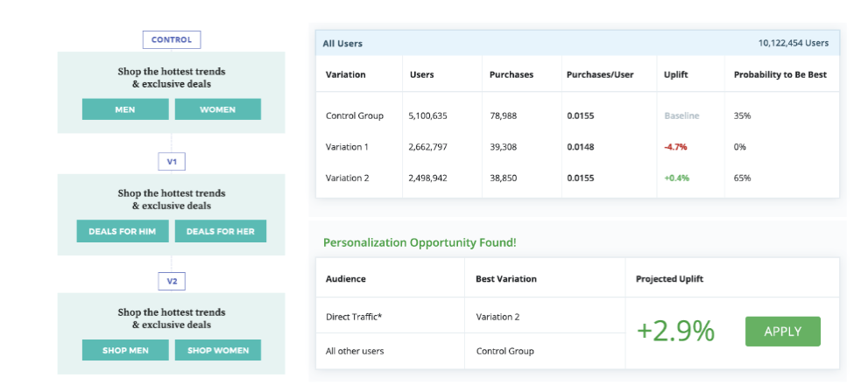Click the 35% probability value
The height and width of the screenshot is (392, 868).
tap(742, 116)
